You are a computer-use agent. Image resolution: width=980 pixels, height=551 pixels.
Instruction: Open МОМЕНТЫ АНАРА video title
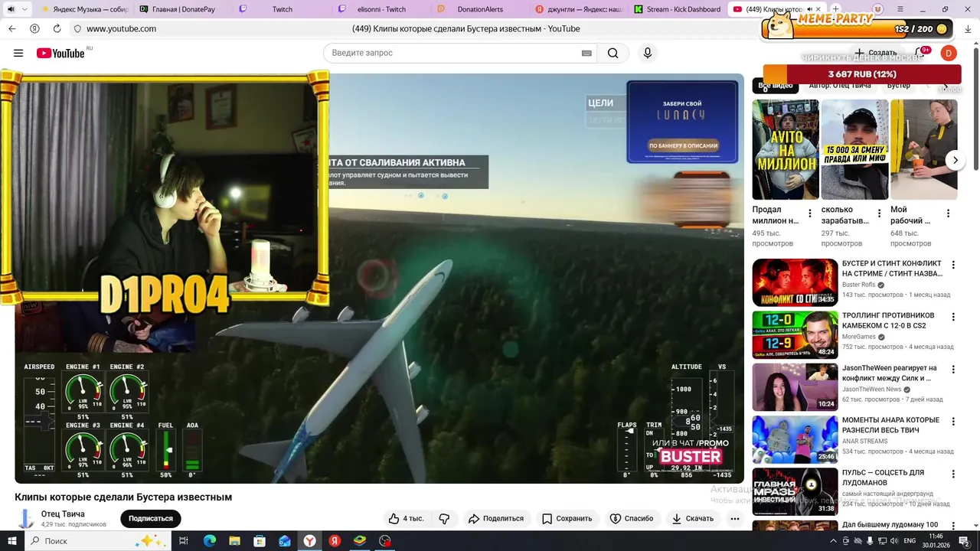(x=890, y=425)
